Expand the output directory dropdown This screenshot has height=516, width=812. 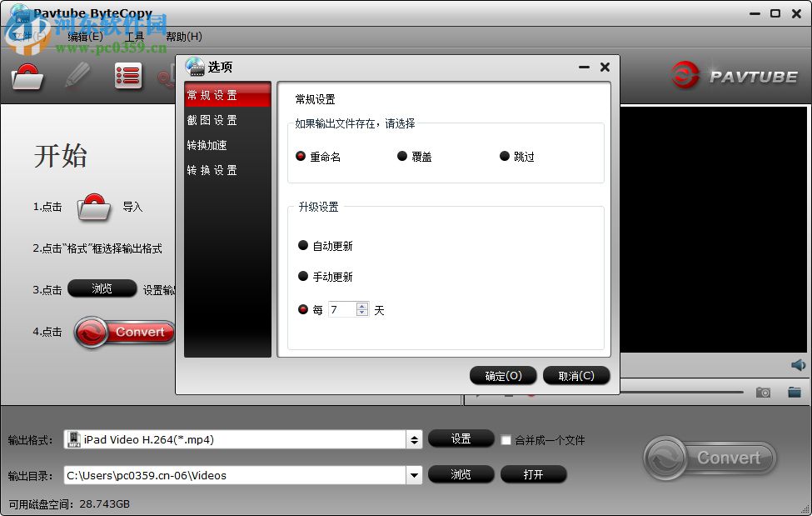(x=414, y=474)
